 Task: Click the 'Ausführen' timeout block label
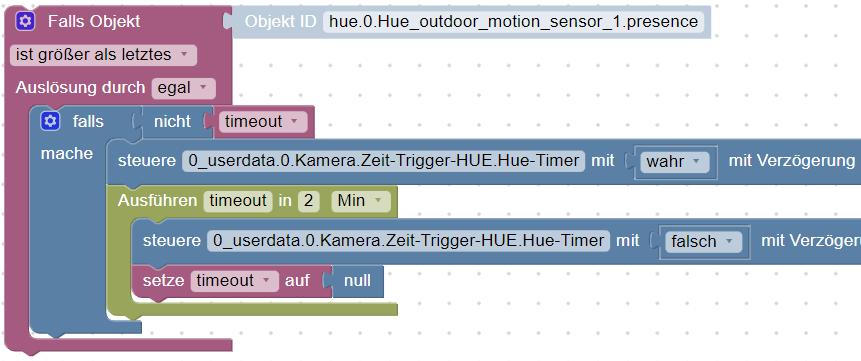pyautogui.click(x=157, y=201)
